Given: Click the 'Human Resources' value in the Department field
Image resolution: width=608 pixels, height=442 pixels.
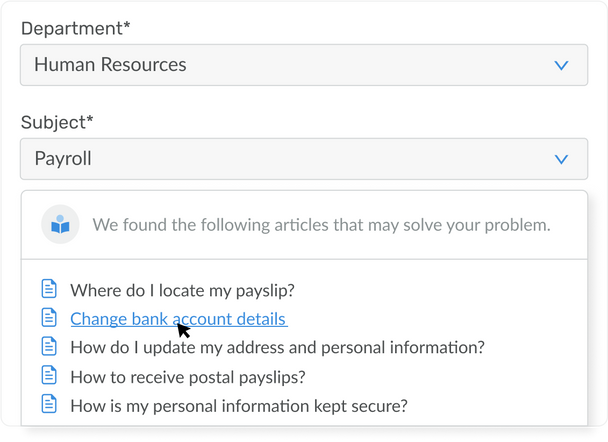Looking at the screenshot, I should 110,65.
